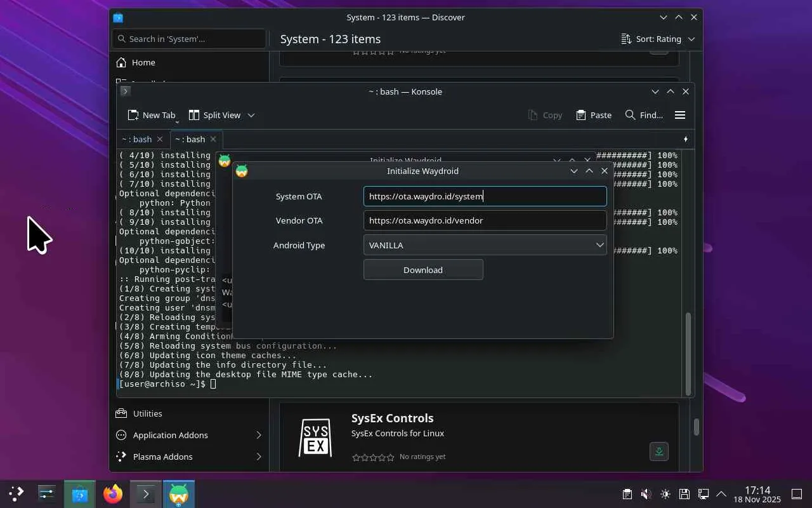Click the SysEx Controls app icon

click(315, 438)
